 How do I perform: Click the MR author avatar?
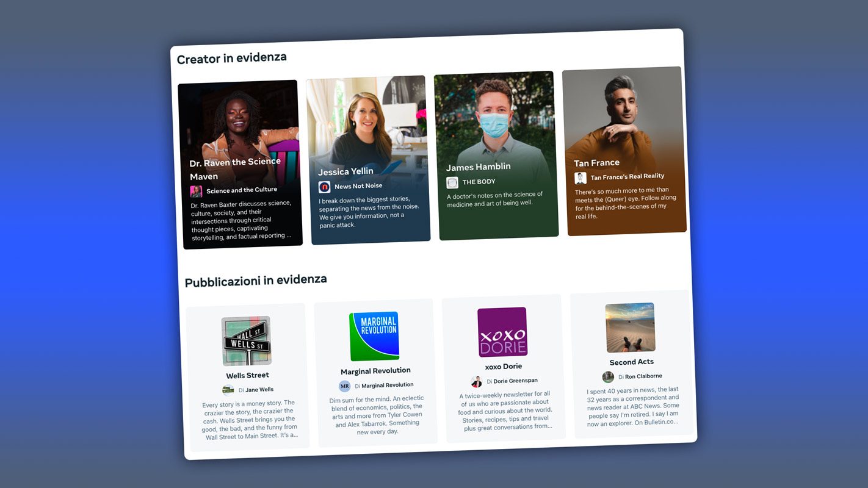coord(345,386)
